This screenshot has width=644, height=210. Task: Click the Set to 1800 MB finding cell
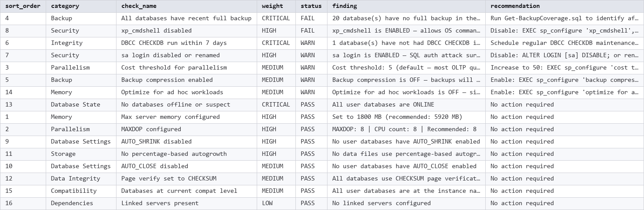pyautogui.click(x=406, y=117)
